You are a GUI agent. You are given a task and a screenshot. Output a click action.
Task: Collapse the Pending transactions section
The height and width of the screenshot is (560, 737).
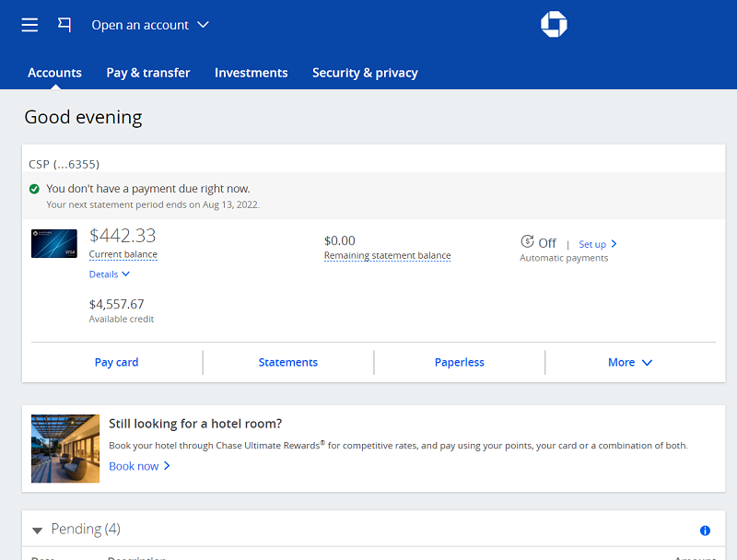click(38, 530)
